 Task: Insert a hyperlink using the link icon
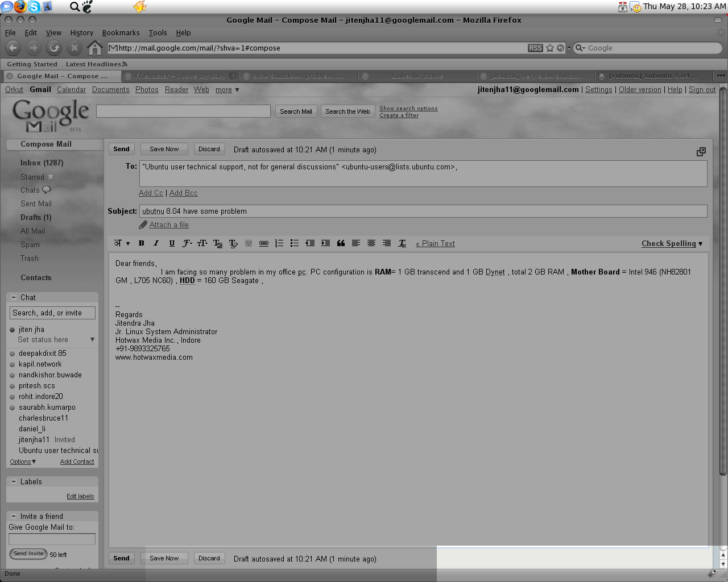(x=264, y=243)
